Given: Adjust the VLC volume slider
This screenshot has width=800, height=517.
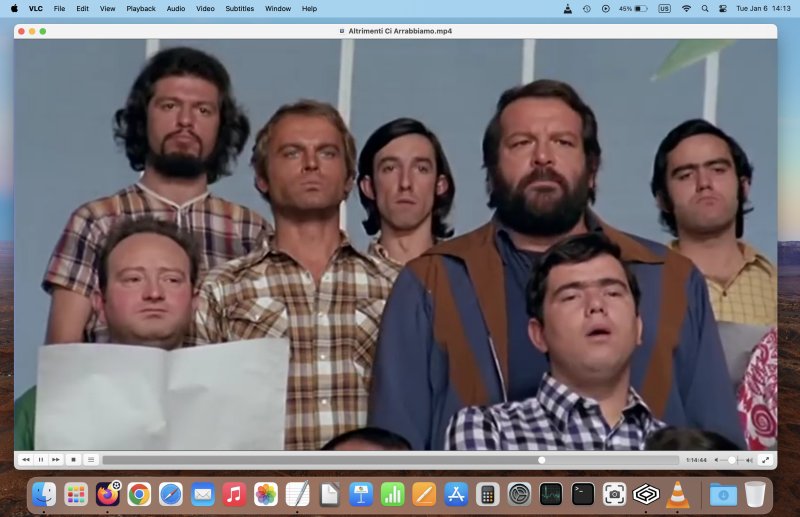Looking at the screenshot, I should [x=733, y=460].
